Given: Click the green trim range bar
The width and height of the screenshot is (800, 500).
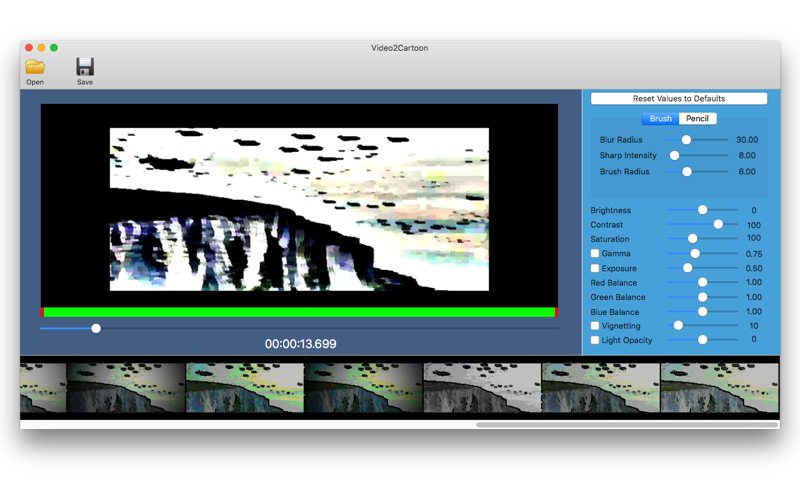Looking at the screenshot, I should click(299, 312).
